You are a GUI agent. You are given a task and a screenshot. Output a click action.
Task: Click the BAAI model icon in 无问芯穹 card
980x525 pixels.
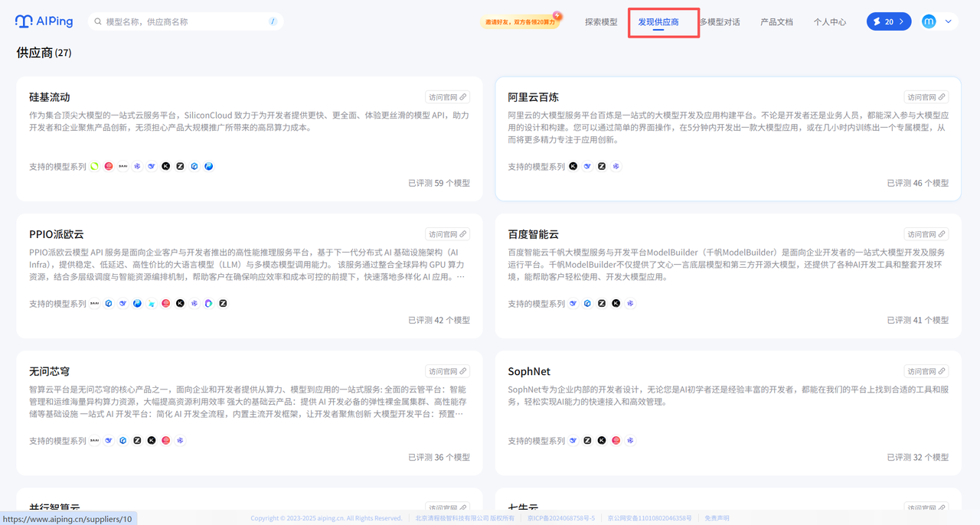94,440
